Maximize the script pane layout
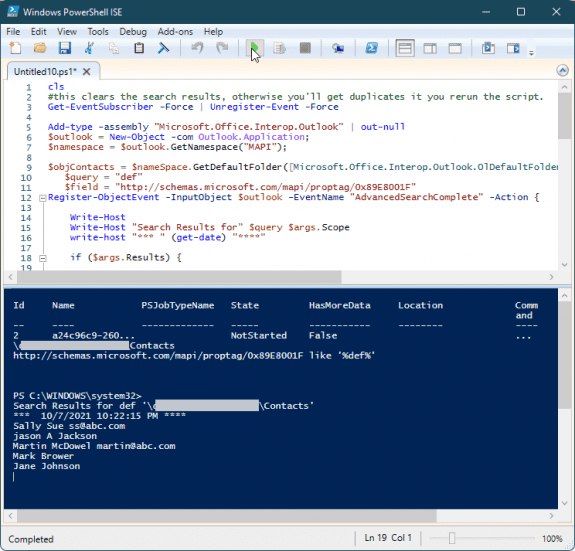The width and height of the screenshot is (575, 551). tap(455, 48)
